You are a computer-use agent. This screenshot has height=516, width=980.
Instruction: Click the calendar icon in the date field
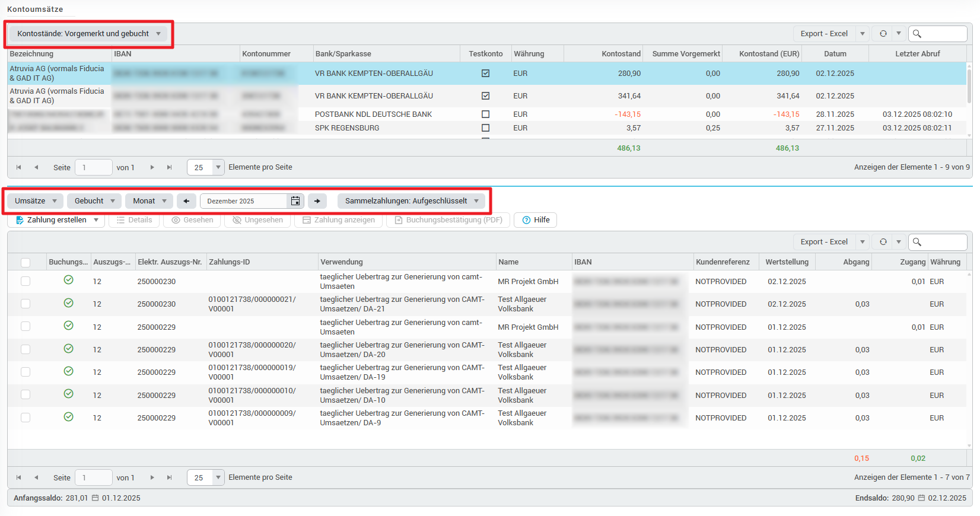point(295,201)
